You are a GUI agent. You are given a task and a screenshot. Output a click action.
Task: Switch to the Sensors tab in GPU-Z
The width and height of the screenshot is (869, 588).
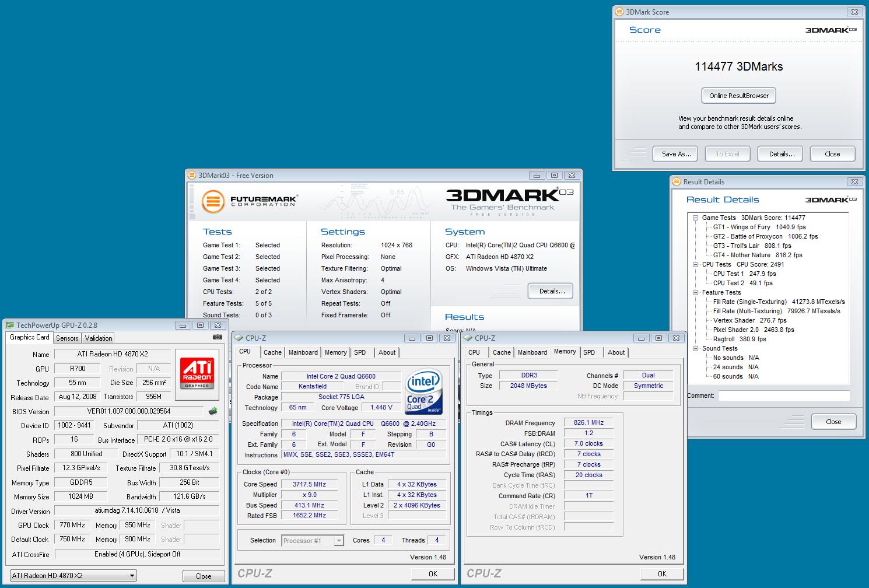click(x=67, y=338)
